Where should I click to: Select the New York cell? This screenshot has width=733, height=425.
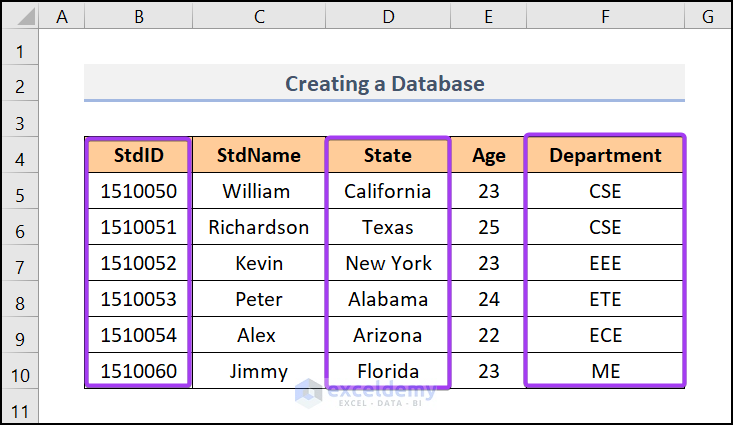pos(388,263)
